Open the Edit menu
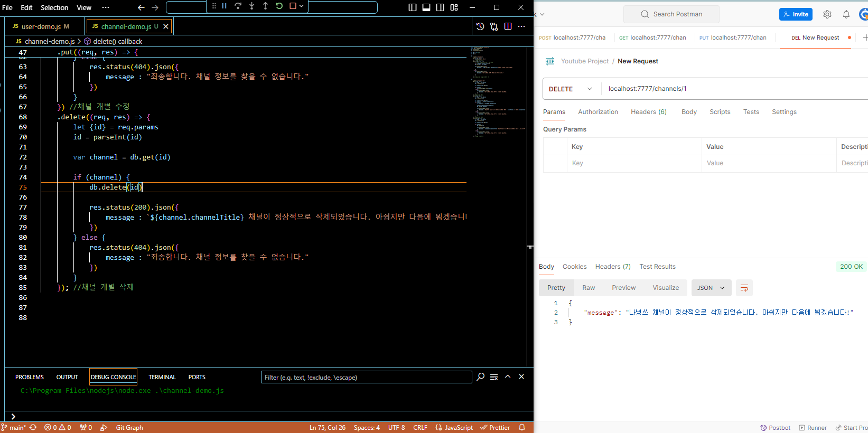The height and width of the screenshot is (433, 868). (x=26, y=7)
